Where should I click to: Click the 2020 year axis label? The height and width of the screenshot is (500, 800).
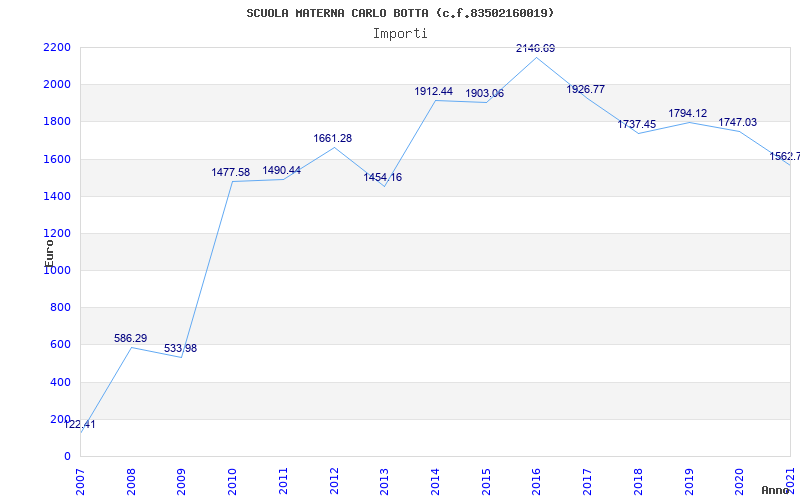[x=739, y=482]
